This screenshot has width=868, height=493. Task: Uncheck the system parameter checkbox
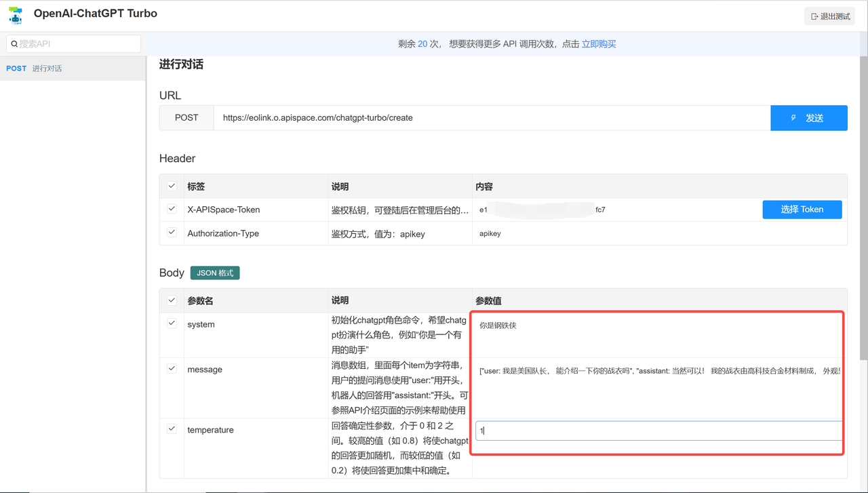172,324
